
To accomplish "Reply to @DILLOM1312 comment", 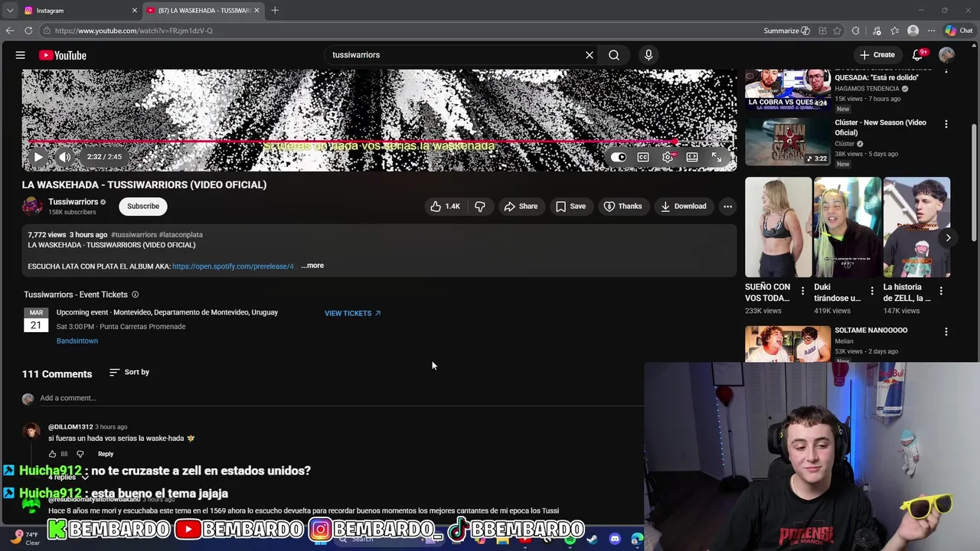I will 106,454.
